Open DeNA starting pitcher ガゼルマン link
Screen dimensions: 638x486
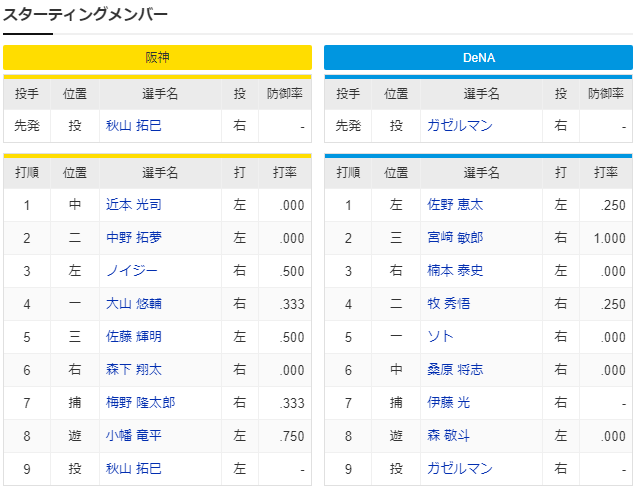coord(460,125)
